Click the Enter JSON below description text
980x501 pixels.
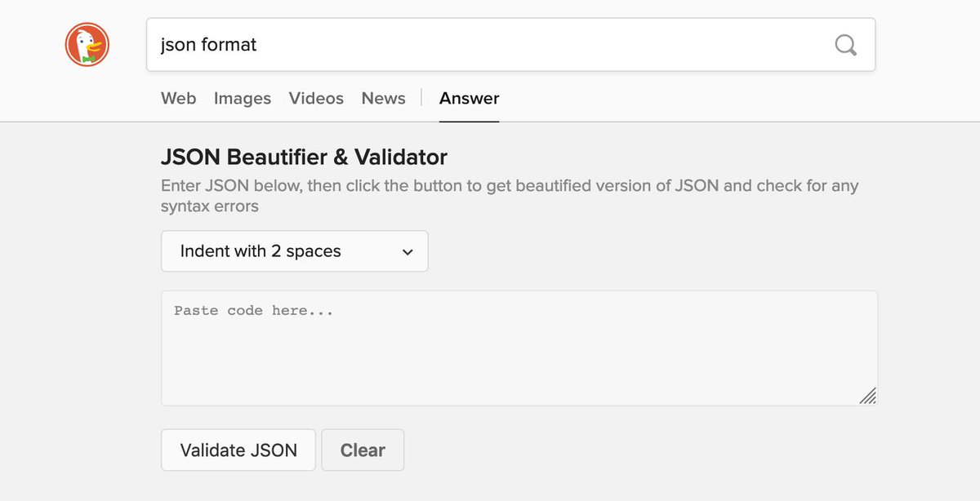pos(510,196)
